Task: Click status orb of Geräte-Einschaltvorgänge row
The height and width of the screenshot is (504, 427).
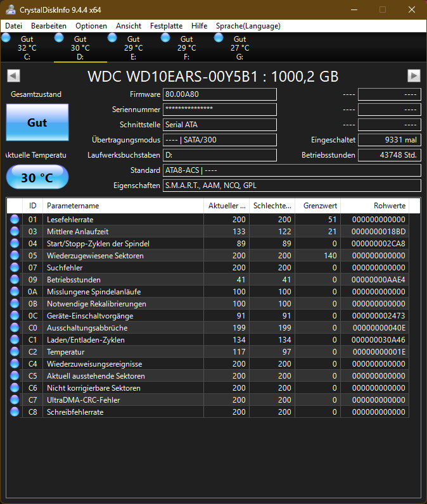Action: coord(15,316)
